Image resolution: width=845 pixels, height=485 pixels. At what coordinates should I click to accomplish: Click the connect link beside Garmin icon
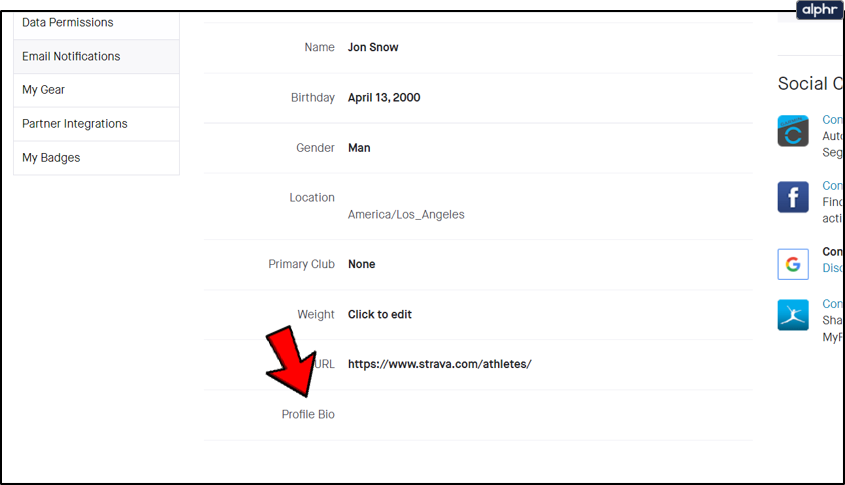coord(833,120)
